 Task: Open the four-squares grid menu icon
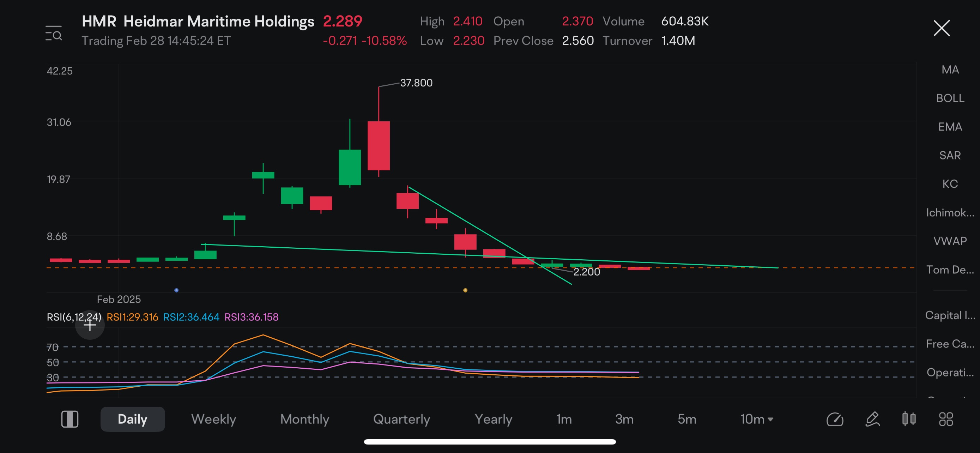pyautogui.click(x=946, y=419)
